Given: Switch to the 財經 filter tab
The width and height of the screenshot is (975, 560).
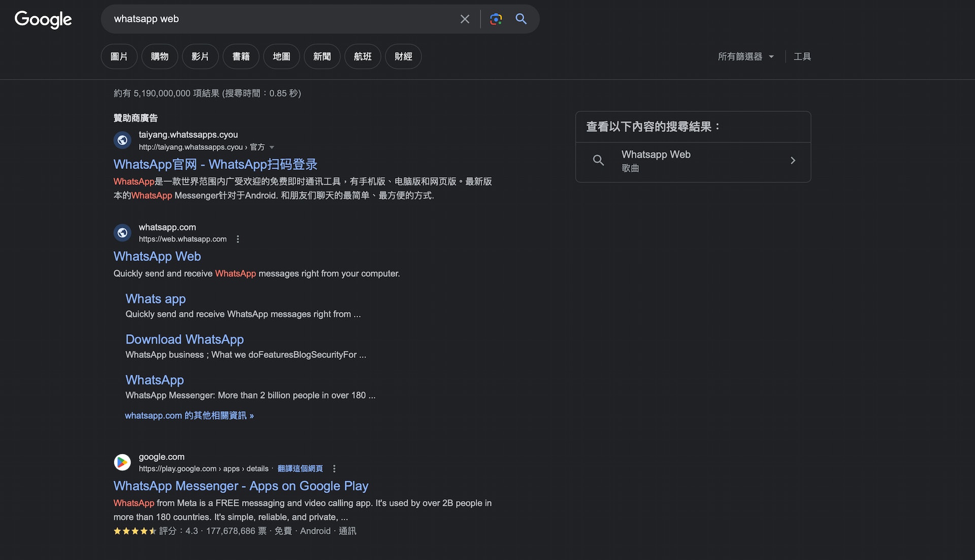Looking at the screenshot, I should 403,56.
